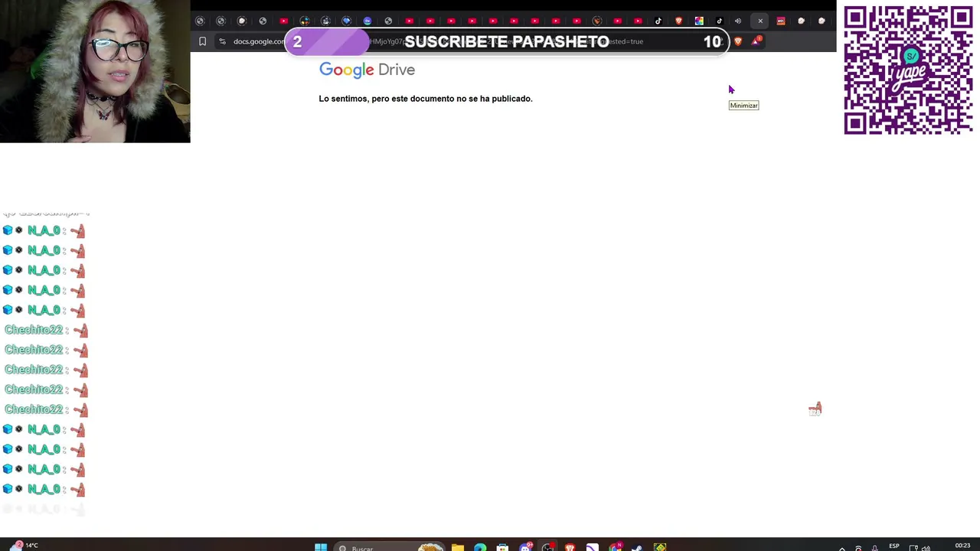Open Google Chrome from the taskbar

[615, 547]
